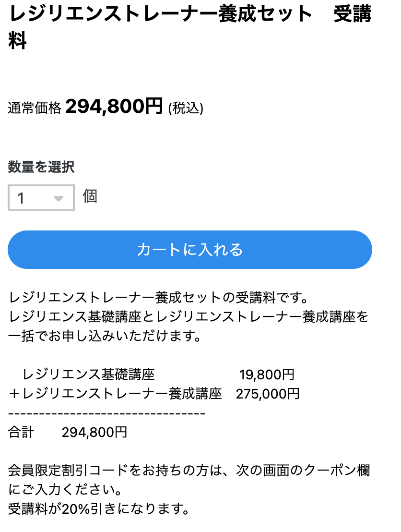Click the 数量を選択 label
Screen dimensions: 401x532
click(x=41, y=167)
